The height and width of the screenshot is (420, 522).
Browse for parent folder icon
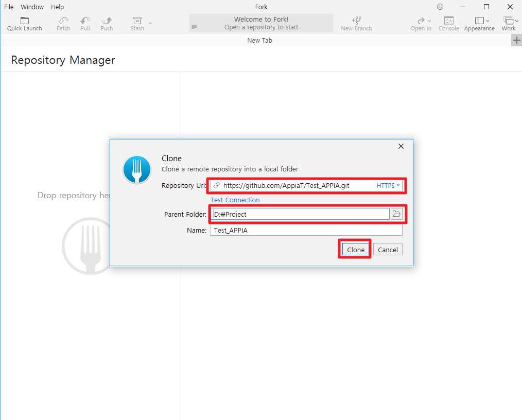pos(396,214)
